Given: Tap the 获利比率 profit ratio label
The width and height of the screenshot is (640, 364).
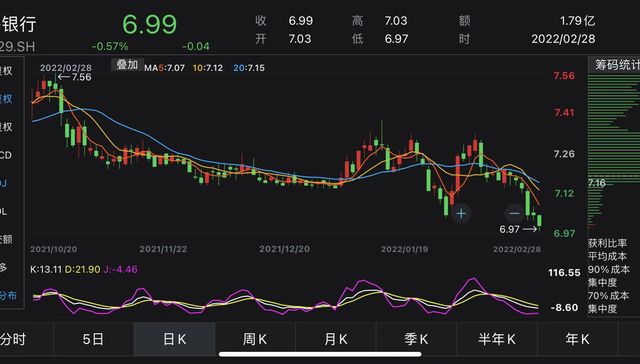Looking at the screenshot, I should 608,243.
